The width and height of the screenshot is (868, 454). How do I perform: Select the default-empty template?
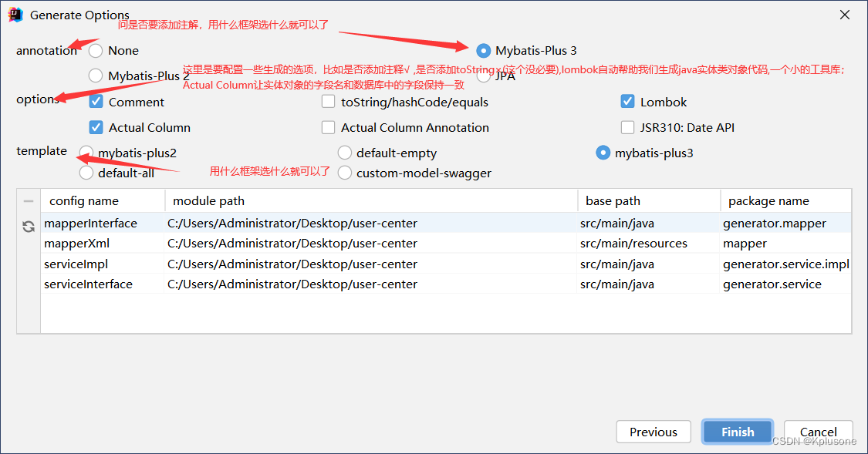345,153
